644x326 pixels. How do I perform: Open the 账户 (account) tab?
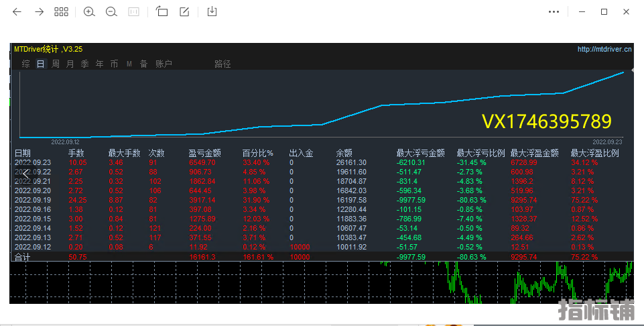[164, 64]
